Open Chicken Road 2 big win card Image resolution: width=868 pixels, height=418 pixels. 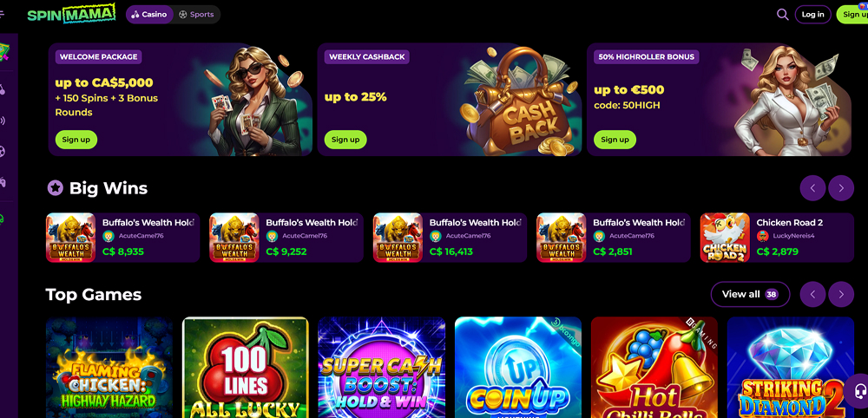[x=777, y=238]
